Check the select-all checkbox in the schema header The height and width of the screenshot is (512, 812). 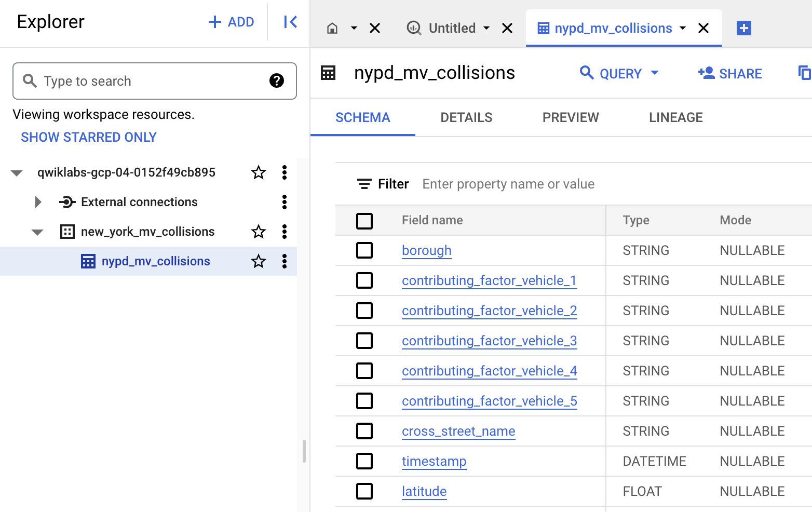point(365,221)
